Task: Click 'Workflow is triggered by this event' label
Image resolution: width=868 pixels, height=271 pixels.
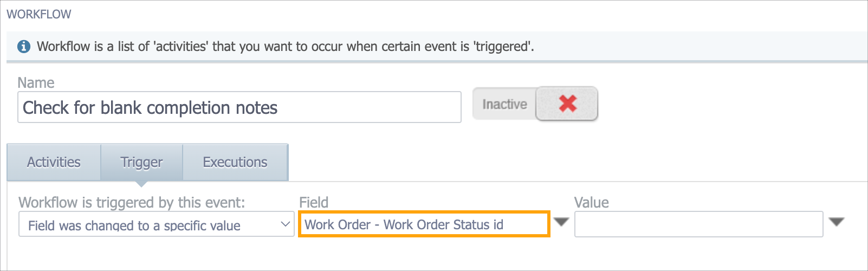Action: pos(132,202)
